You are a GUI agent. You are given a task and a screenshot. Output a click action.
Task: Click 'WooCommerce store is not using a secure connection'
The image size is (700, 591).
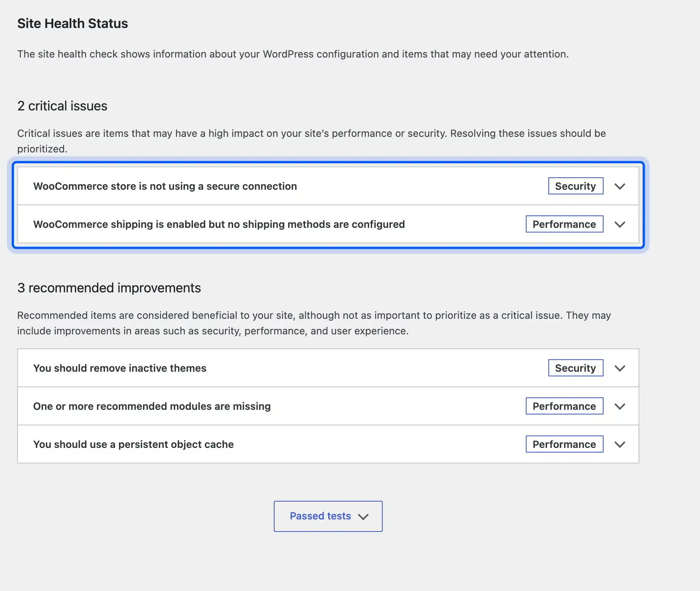[165, 186]
